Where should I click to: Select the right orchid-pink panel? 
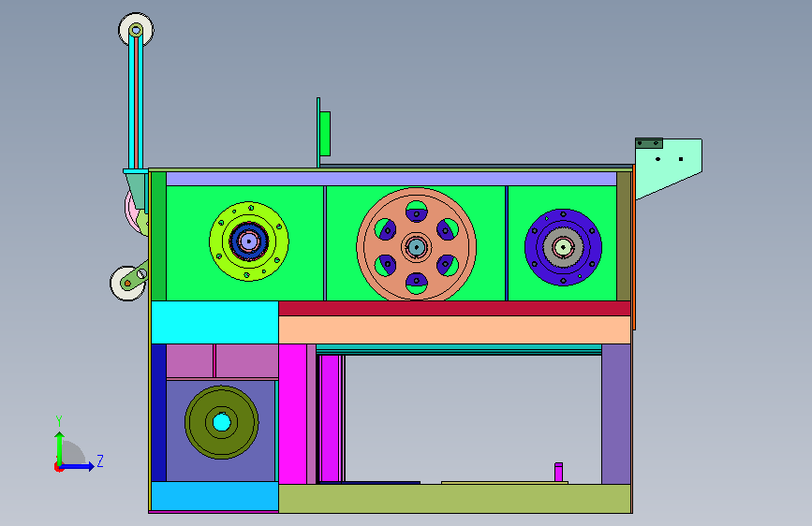tap(247, 361)
